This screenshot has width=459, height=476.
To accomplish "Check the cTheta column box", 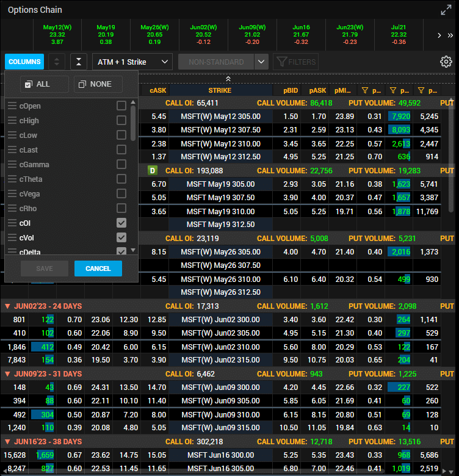I will (121, 179).
